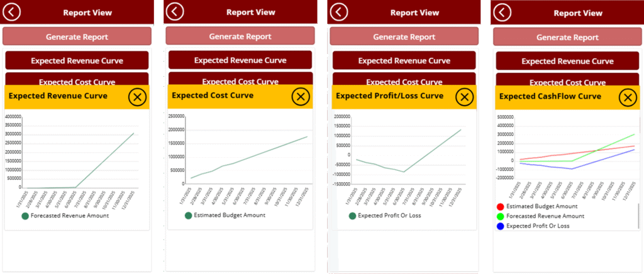Dismiss the Expected Profit/Loss Curve popup

[x=464, y=97]
